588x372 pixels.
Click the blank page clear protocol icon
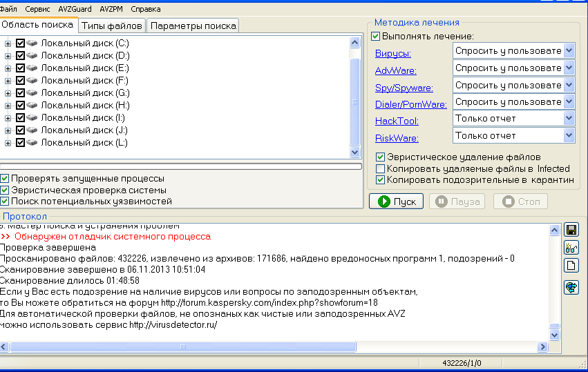coord(571,266)
